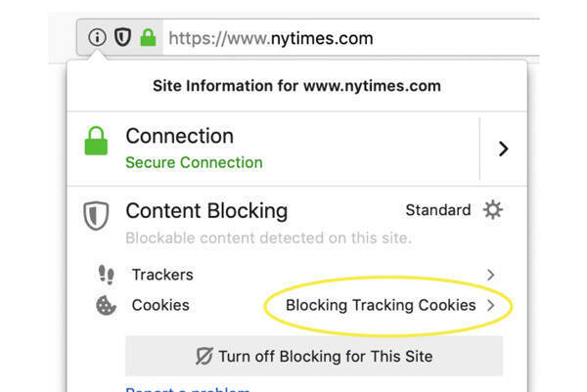Click the Content Blocking heading

pos(206,210)
